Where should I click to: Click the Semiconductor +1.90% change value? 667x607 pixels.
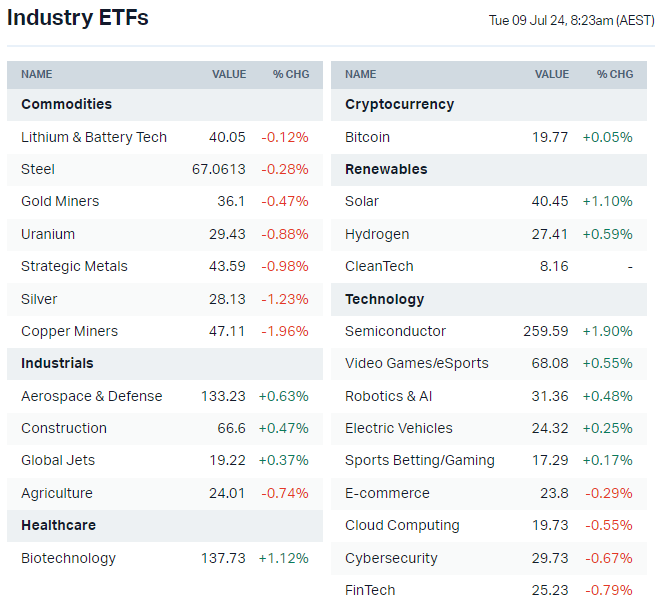(607, 331)
